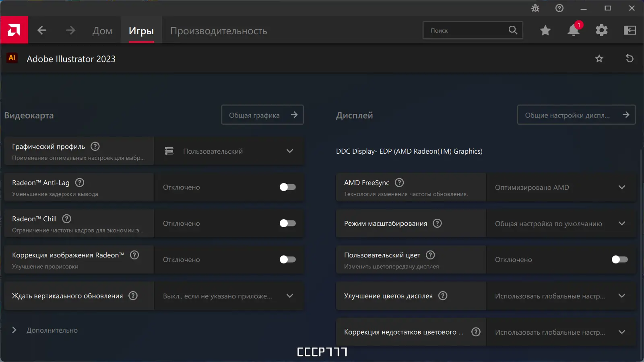This screenshot has width=644, height=362.
Task: Click the search magnifier icon
Action: pos(513,30)
